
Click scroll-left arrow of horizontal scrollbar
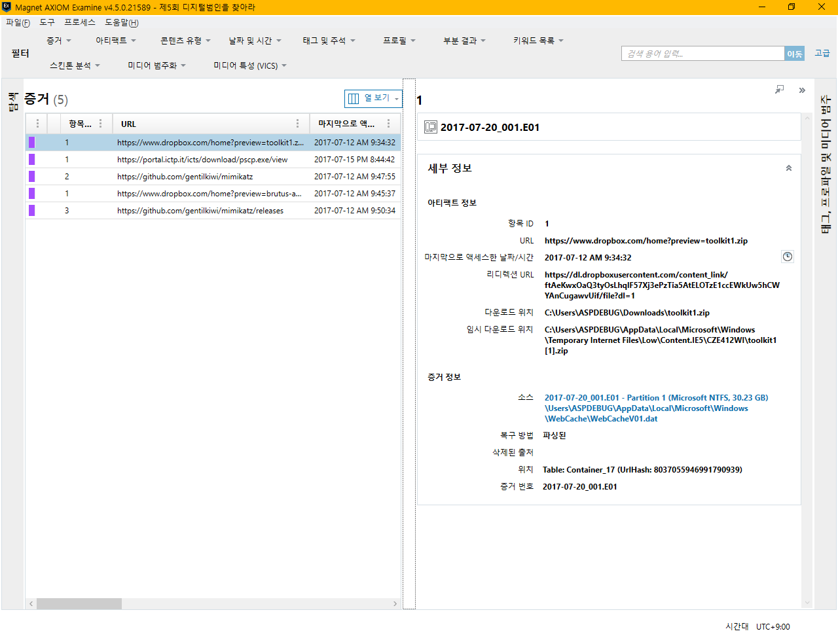point(31,603)
